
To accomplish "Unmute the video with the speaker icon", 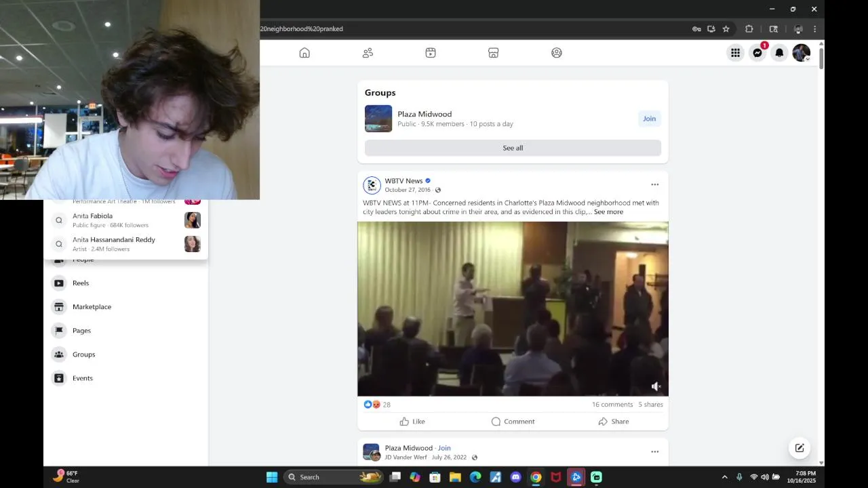I will point(656,386).
